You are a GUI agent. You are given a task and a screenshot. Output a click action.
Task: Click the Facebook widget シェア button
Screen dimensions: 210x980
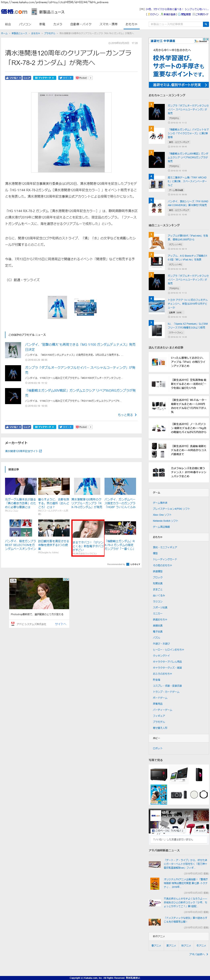point(201,831)
